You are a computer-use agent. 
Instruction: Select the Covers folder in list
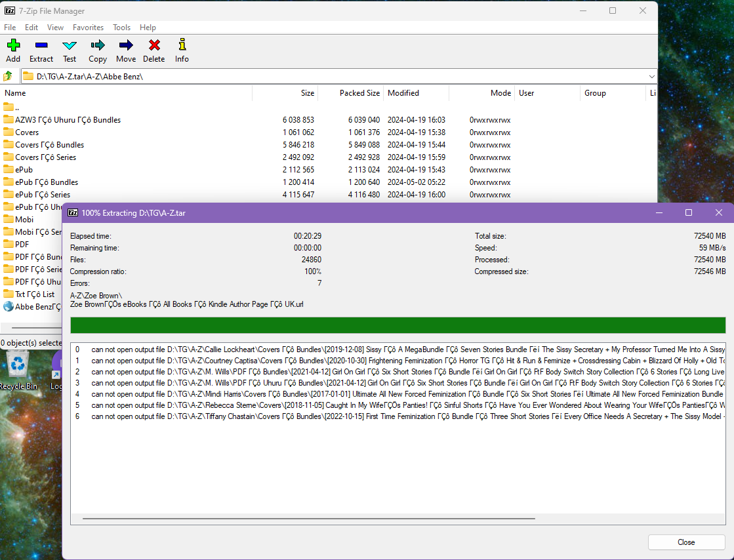27,132
